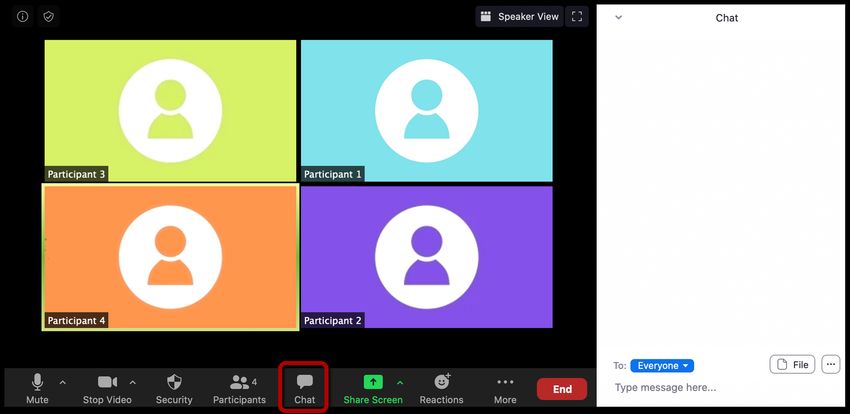Viewport: 850px width, 414px height.
Task: Switch to Speaker View
Action: click(519, 16)
